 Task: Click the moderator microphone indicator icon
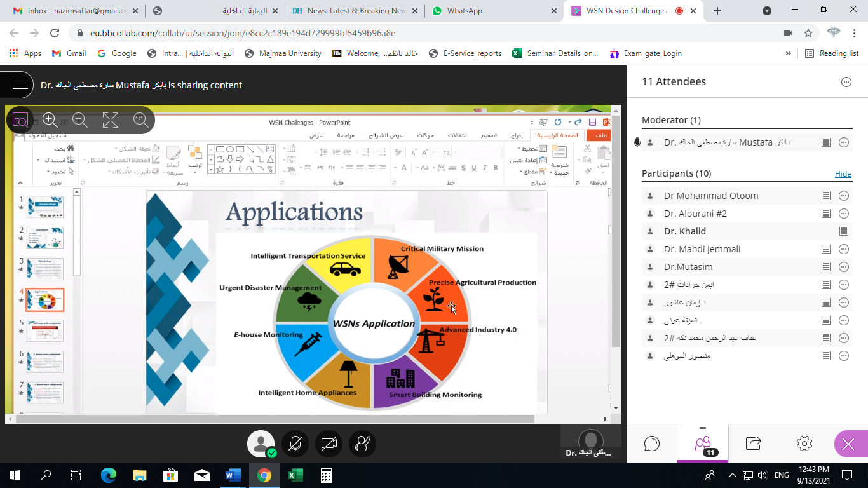[x=637, y=143]
